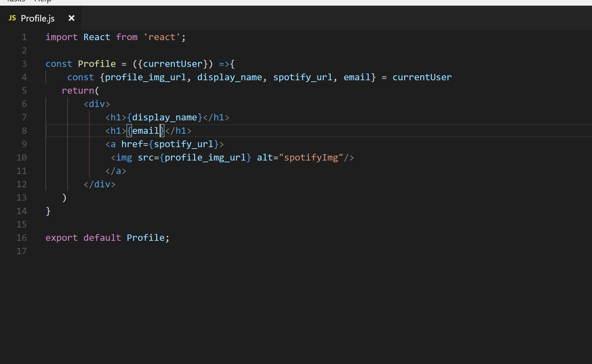Click the profile_img_url in the img tag
The width and height of the screenshot is (592, 364).
point(205,157)
